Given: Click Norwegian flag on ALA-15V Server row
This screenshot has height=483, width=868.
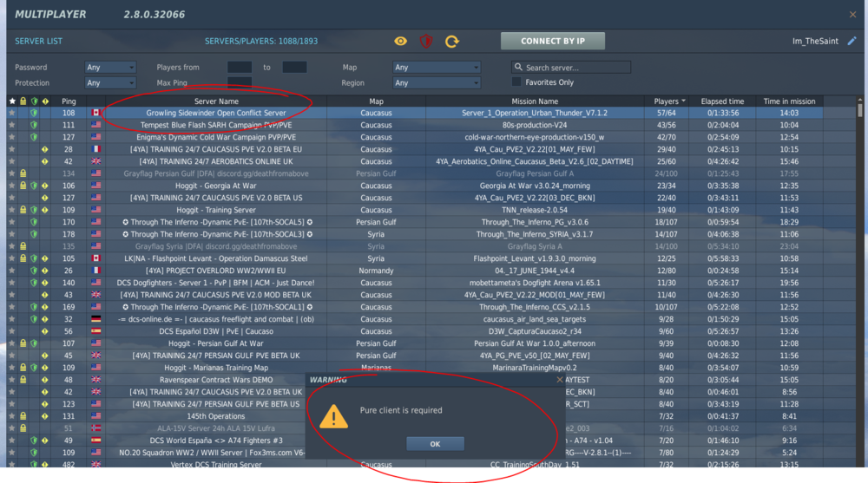Looking at the screenshot, I should [x=95, y=428].
